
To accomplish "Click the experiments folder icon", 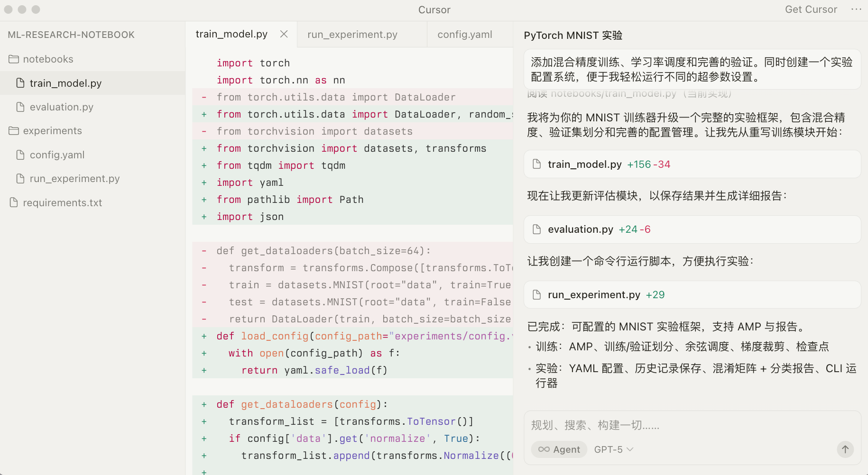I will point(14,131).
